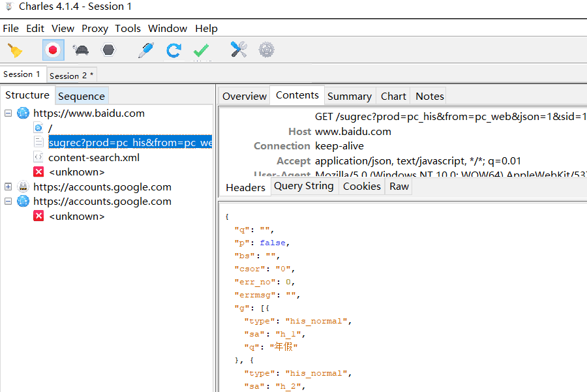587x392 pixels.
Task: Click the "q": "年假" JSON line
Action: coord(271,347)
